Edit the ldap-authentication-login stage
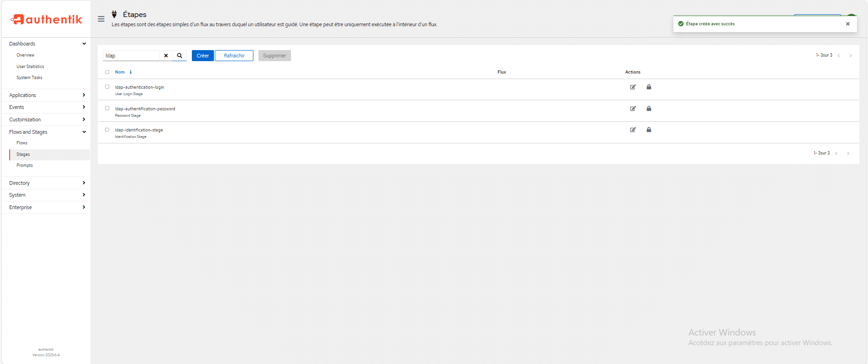This screenshot has width=868, height=364. [x=633, y=87]
